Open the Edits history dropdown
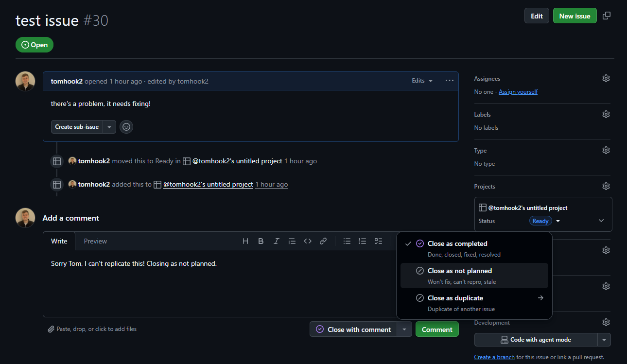This screenshot has height=364, width=627. (x=422, y=81)
